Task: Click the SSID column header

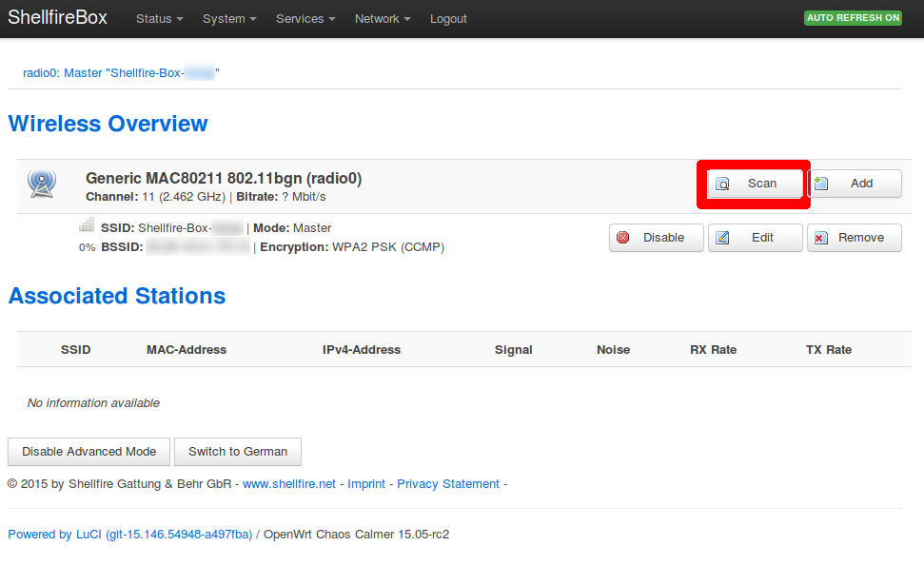Action: pyautogui.click(x=75, y=349)
